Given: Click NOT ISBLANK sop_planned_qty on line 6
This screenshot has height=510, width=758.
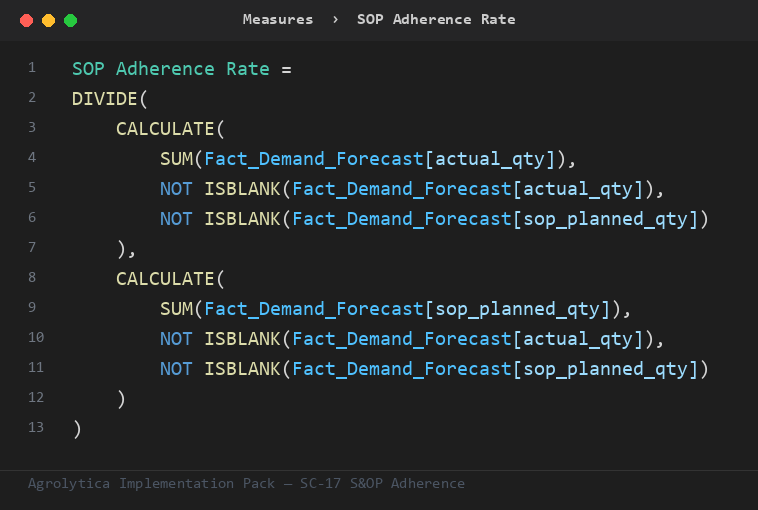Looking at the screenshot, I should 434,219.
